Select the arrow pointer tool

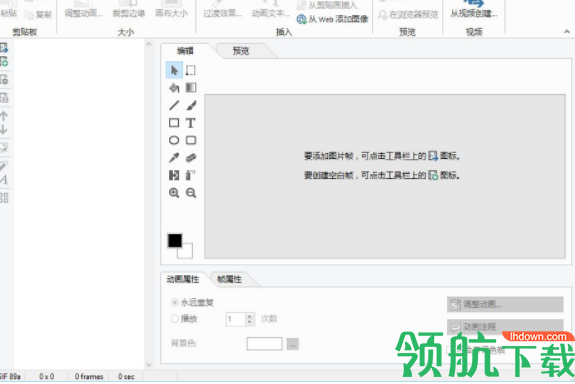pyautogui.click(x=174, y=70)
